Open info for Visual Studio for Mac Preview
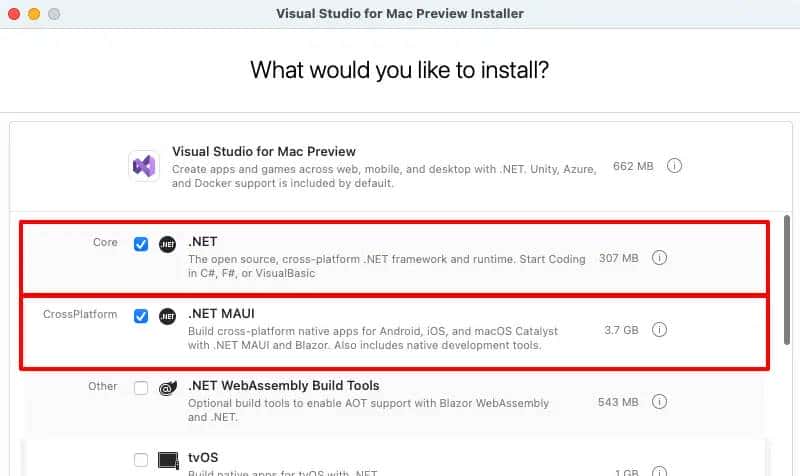Screen dimensions: 800x476 674,166
